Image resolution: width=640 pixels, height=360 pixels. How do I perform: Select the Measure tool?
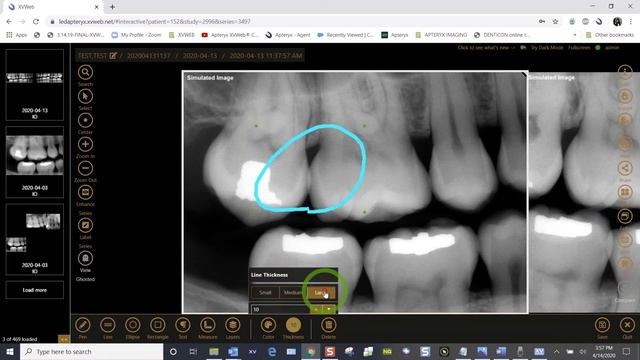207,325
